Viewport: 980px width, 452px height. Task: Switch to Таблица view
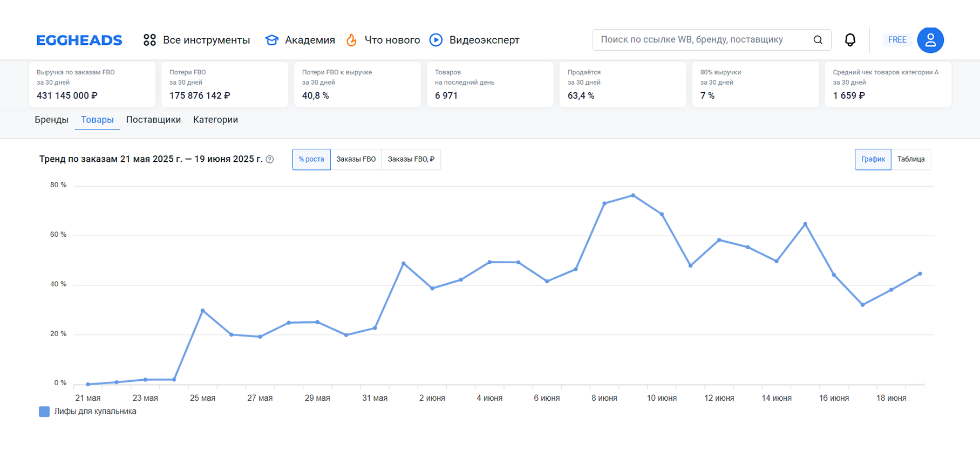pyautogui.click(x=911, y=159)
